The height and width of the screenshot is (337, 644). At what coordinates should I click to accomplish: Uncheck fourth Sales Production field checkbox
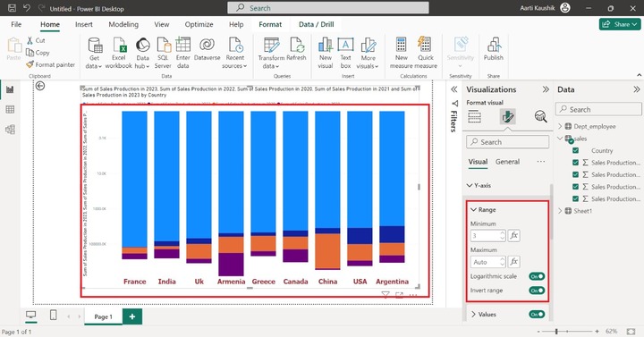pos(575,198)
